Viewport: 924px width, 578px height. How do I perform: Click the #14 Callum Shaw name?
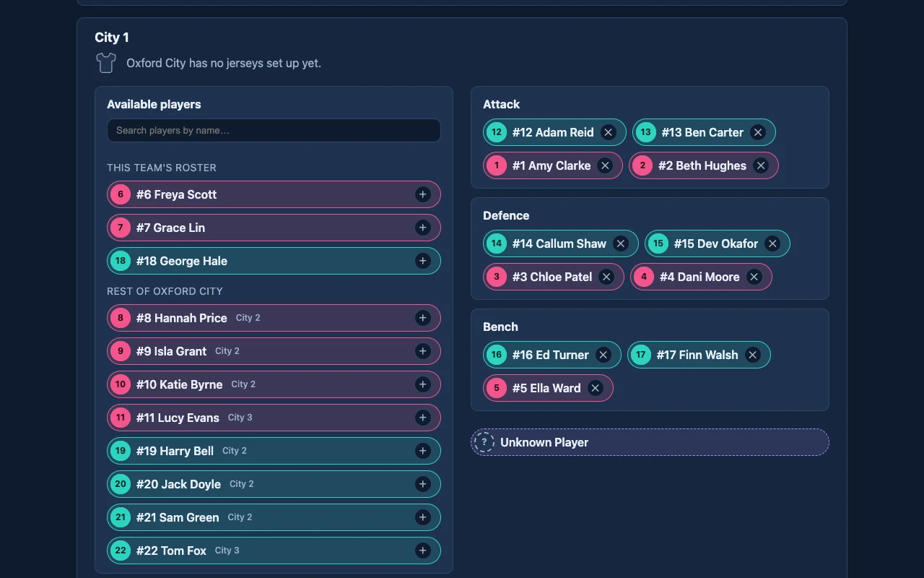coord(559,243)
